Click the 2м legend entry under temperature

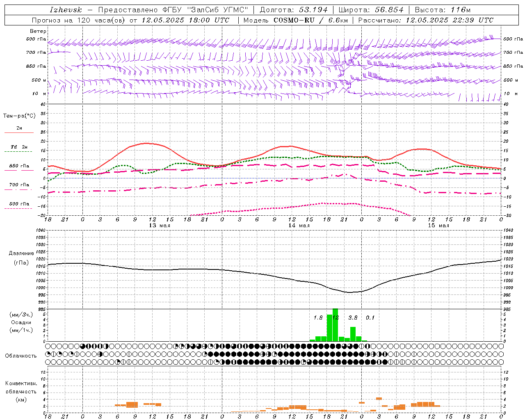point(19,128)
